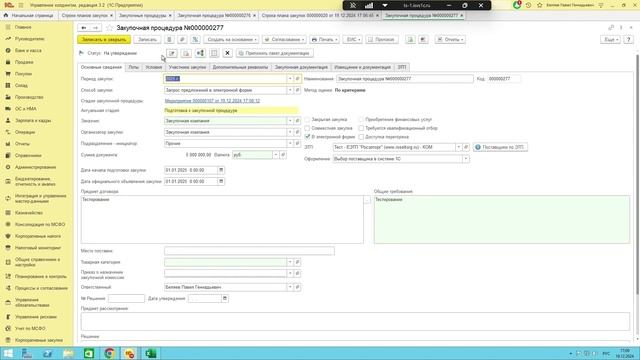Click the document list icon after Записать

click(x=169, y=40)
